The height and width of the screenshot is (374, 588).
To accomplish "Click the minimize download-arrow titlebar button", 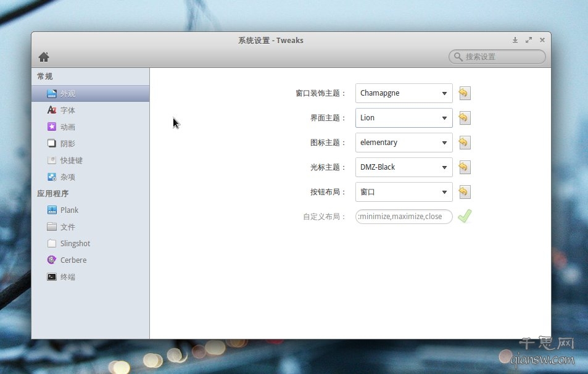I will coord(515,40).
